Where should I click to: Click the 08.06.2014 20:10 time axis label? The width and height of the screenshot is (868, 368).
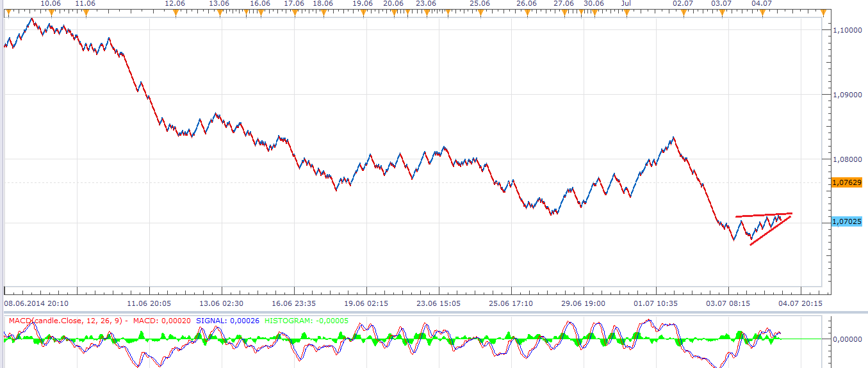coord(37,303)
